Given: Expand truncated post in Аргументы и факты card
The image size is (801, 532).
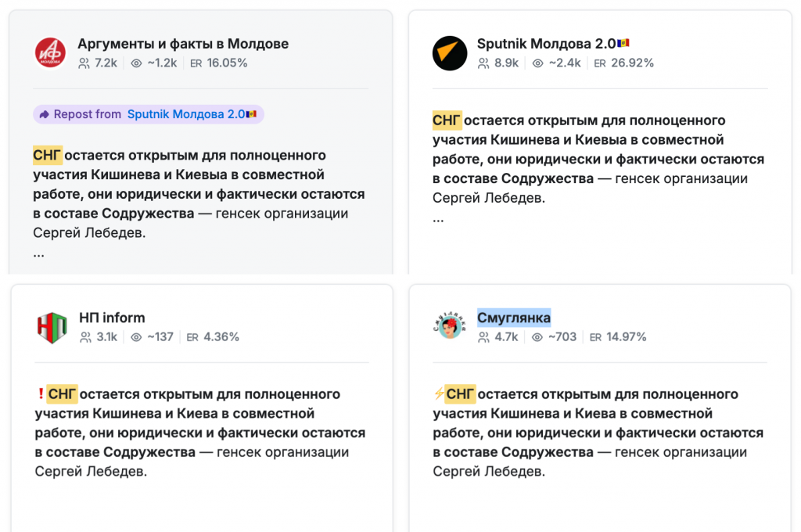Looking at the screenshot, I should (x=39, y=253).
